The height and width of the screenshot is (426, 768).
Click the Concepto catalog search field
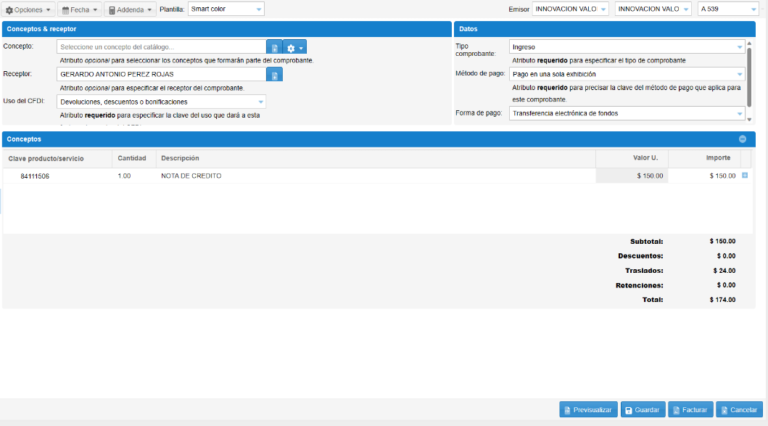pyautogui.click(x=160, y=47)
